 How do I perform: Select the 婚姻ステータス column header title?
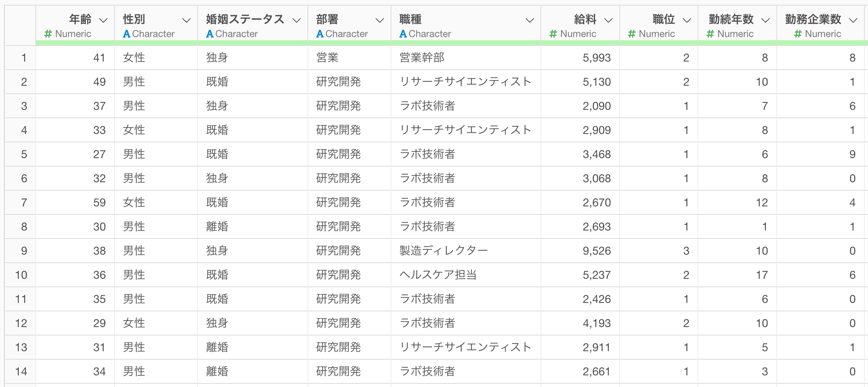pyautogui.click(x=245, y=19)
